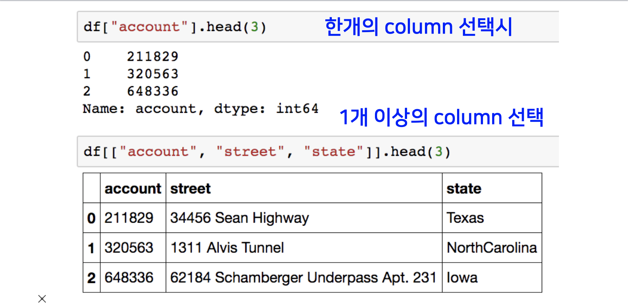Image resolution: width=644 pixels, height=303 pixels.
Task: Click the df[["account", "street", "state"]].head(3) code cell
Action: click(318, 151)
